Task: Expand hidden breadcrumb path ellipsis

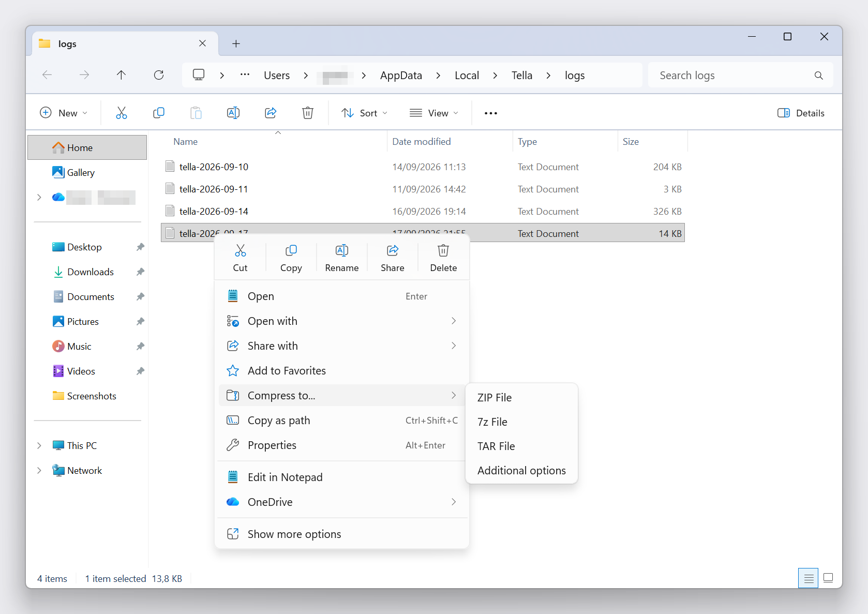Action: tap(245, 75)
